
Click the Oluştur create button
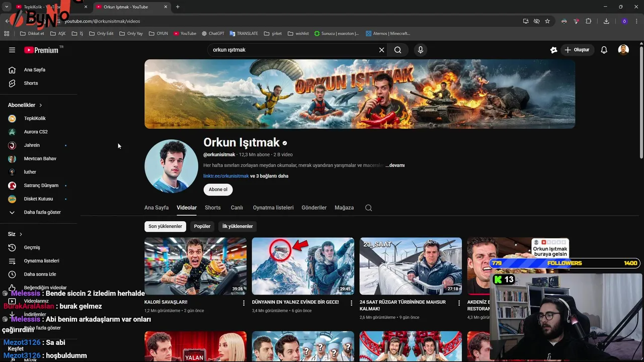[577, 50]
